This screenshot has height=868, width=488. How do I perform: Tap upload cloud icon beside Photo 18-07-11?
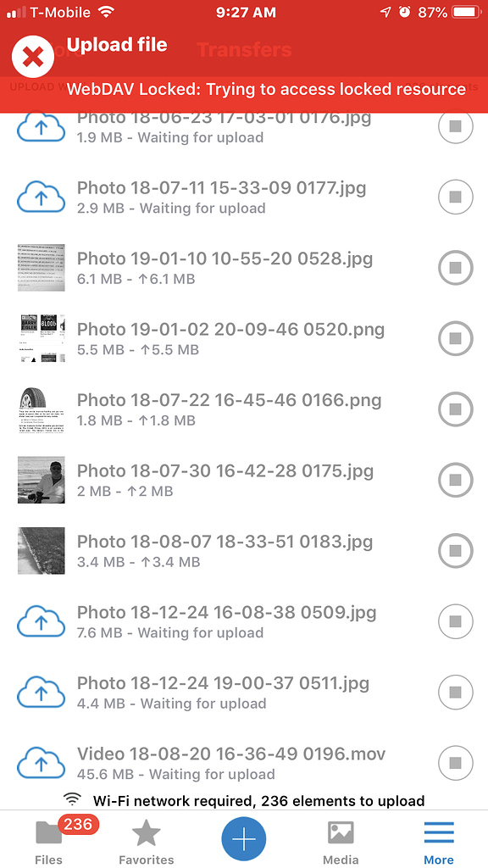(x=41, y=197)
